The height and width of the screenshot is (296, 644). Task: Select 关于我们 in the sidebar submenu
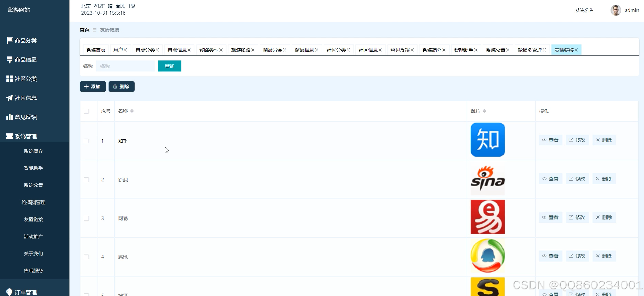[33, 253]
